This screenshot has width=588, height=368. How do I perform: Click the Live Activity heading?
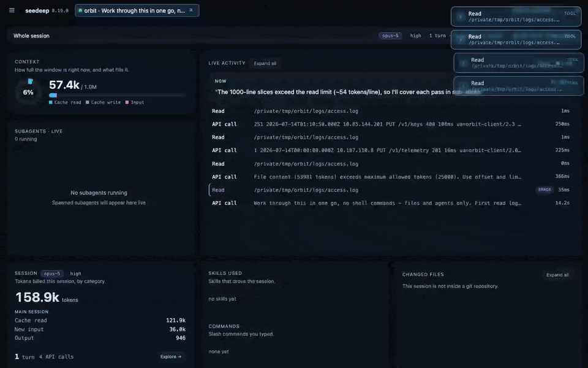(x=227, y=63)
